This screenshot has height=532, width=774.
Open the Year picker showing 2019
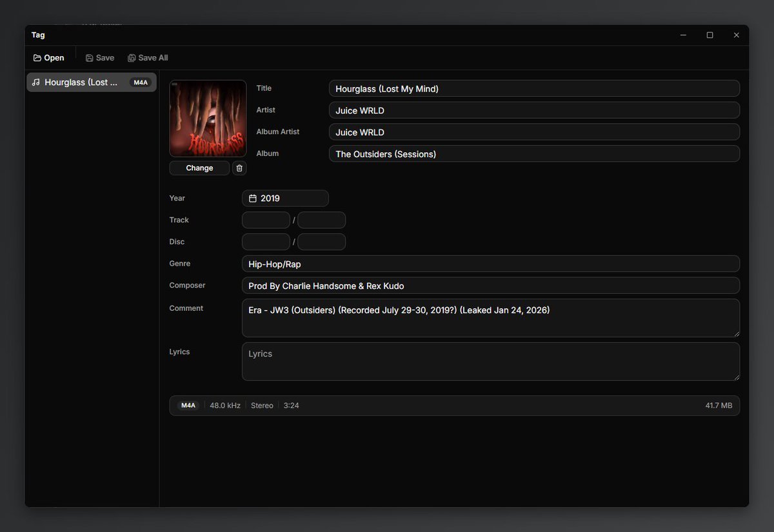coord(285,199)
